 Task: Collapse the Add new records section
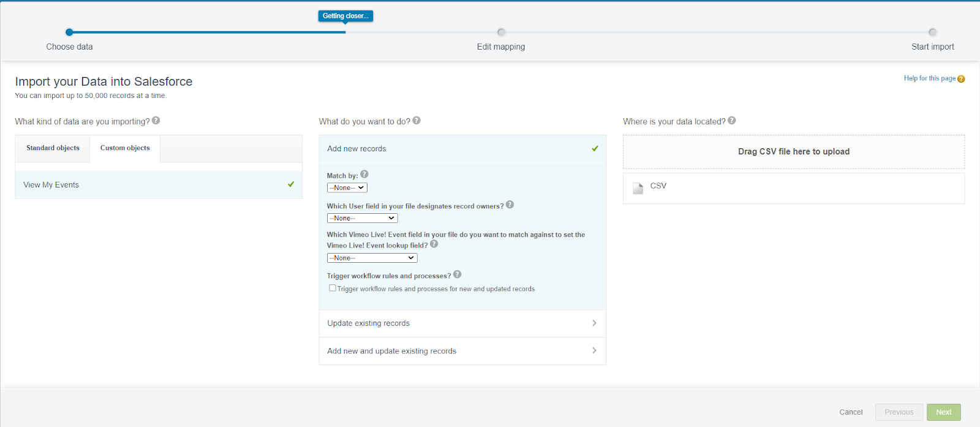coord(462,149)
